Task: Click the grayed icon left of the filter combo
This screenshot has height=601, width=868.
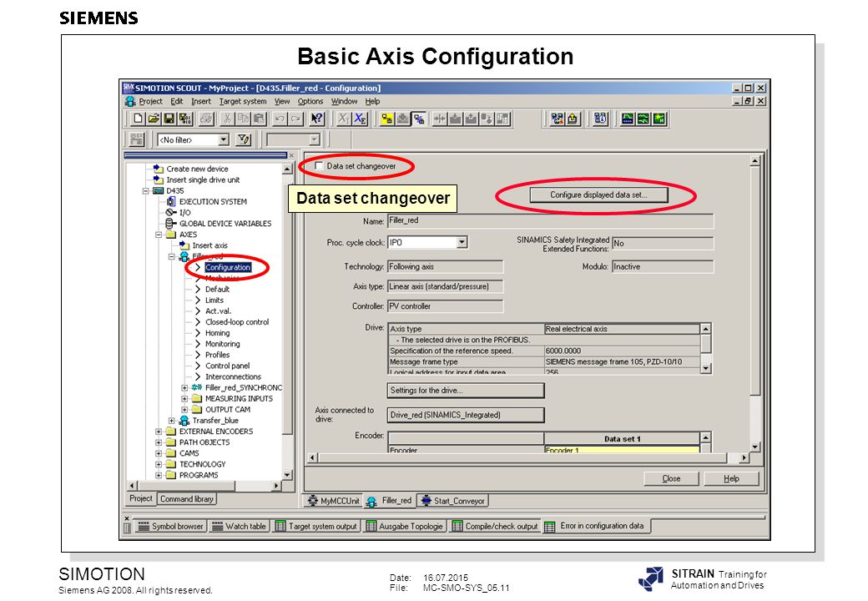Action: click(x=137, y=140)
